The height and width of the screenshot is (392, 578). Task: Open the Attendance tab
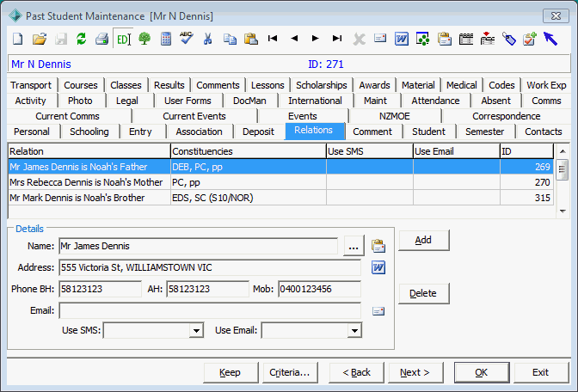435,101
